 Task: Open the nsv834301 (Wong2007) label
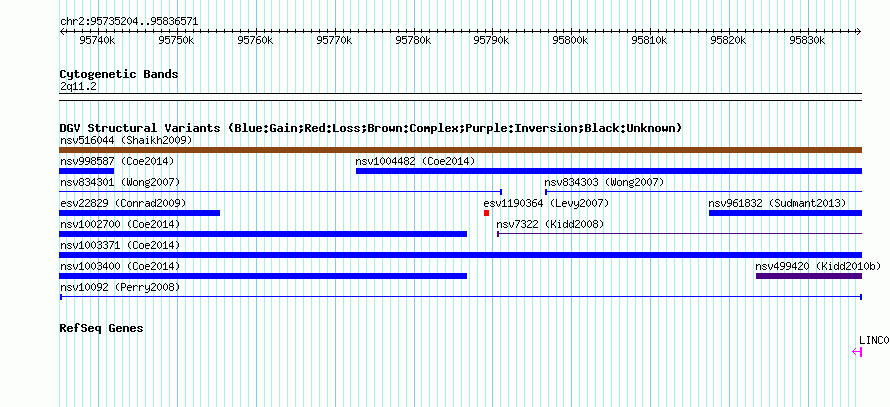(x=120, y=182)
